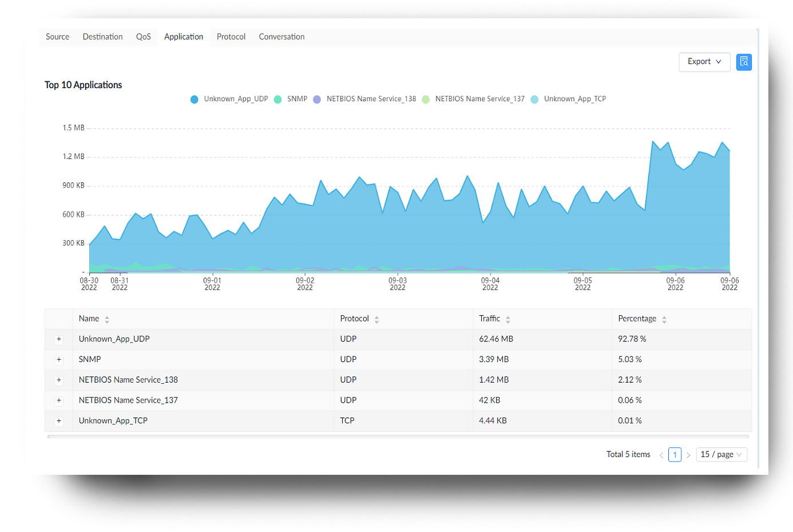The height and width of the screenshot is (532, 793).
Task: Sort table by Traffic column
Action: (x=507, y=320)
